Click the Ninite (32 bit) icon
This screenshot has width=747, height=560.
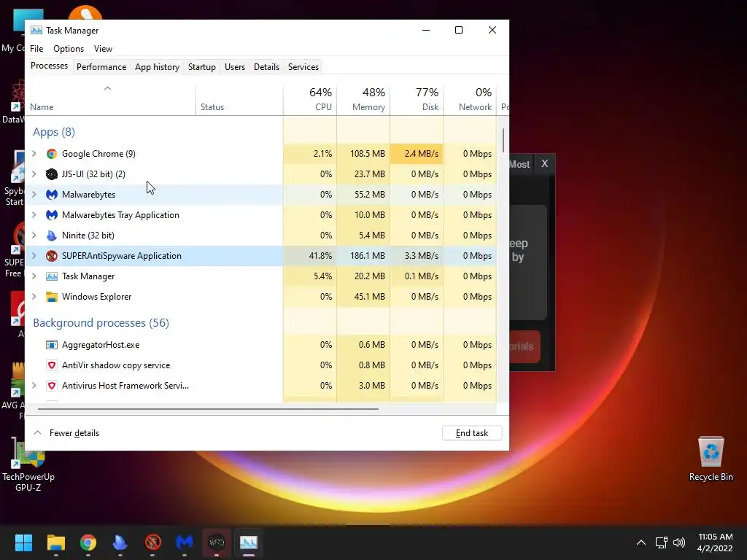click(x=52, y=236)
